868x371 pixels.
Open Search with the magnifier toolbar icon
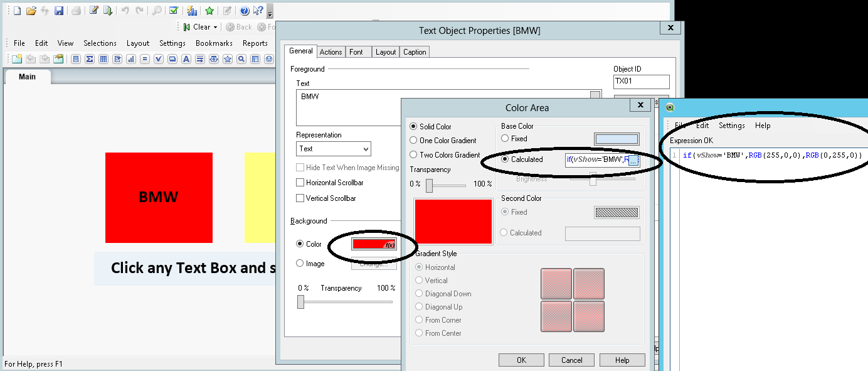tap(157, 11)
